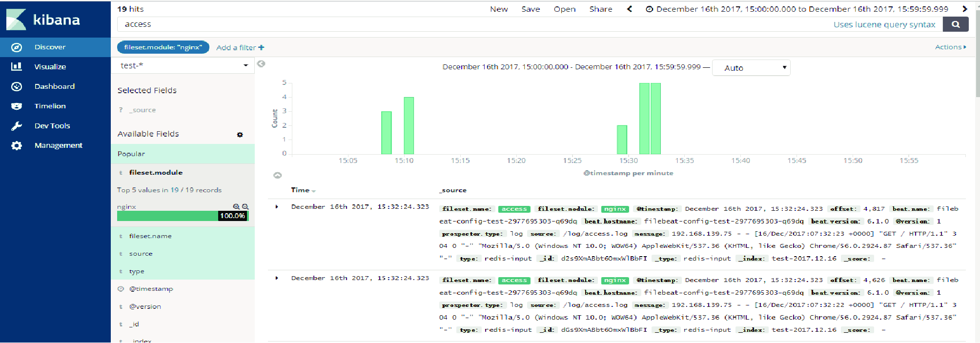
Task: Open the Dashboard gauge icon
Action: (x=17, y=86)
